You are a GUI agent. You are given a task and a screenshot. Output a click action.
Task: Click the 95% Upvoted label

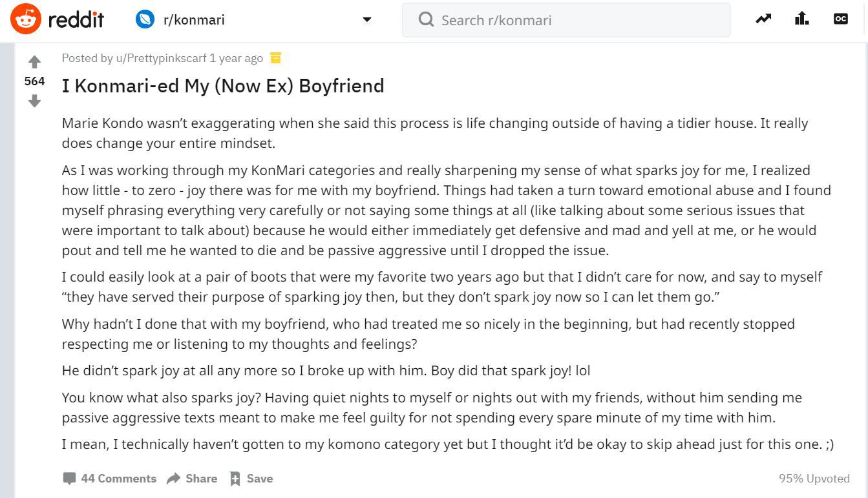pos(814,479)
